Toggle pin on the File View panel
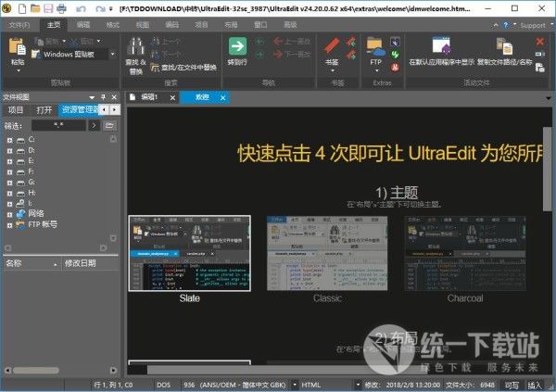556x392 pixels. (103, 97)
